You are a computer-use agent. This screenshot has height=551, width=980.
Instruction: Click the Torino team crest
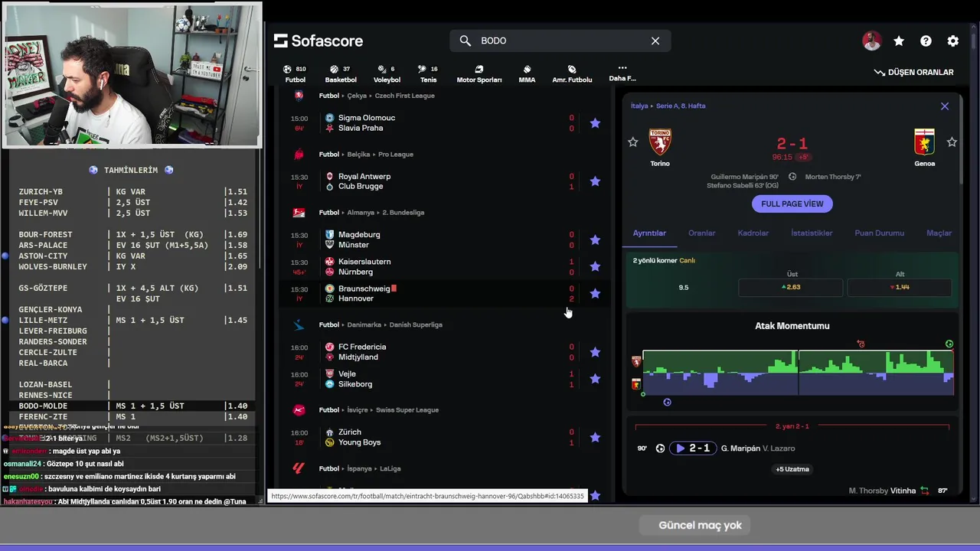(x=660, y=142)
